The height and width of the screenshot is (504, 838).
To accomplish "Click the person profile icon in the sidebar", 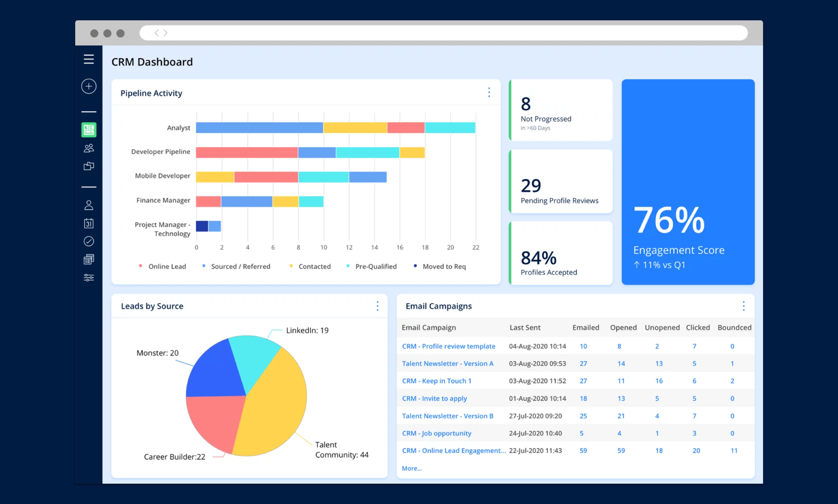I will point(89,205).
